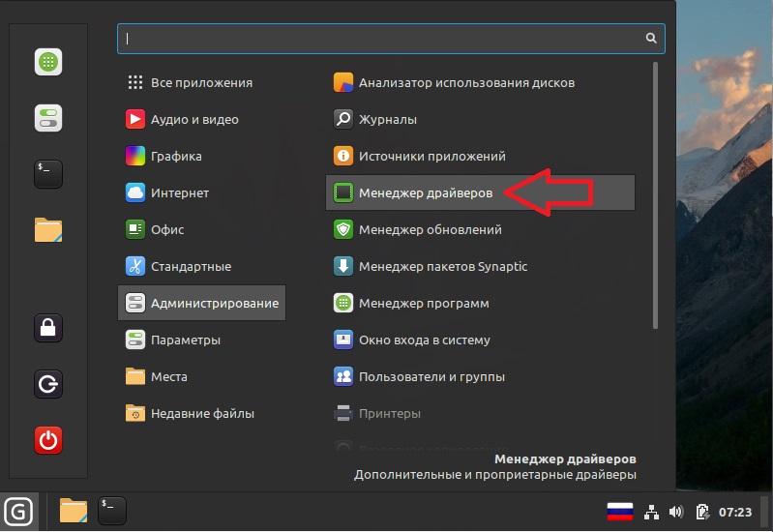Viewport: 773px width, 532px height.
Task: Launch Terminal from the favorites sidebar
Action: [x=48, y=173]
